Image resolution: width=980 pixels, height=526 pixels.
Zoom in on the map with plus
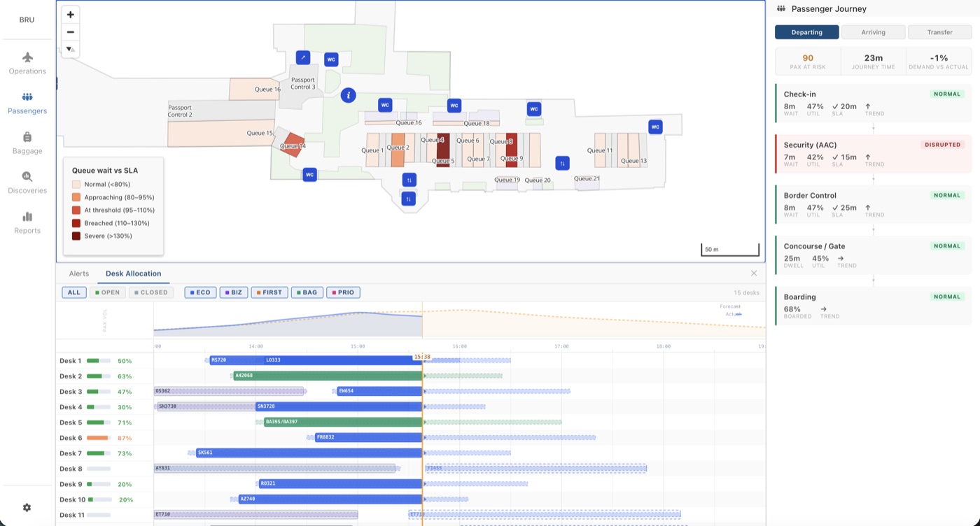pos(71,15)
